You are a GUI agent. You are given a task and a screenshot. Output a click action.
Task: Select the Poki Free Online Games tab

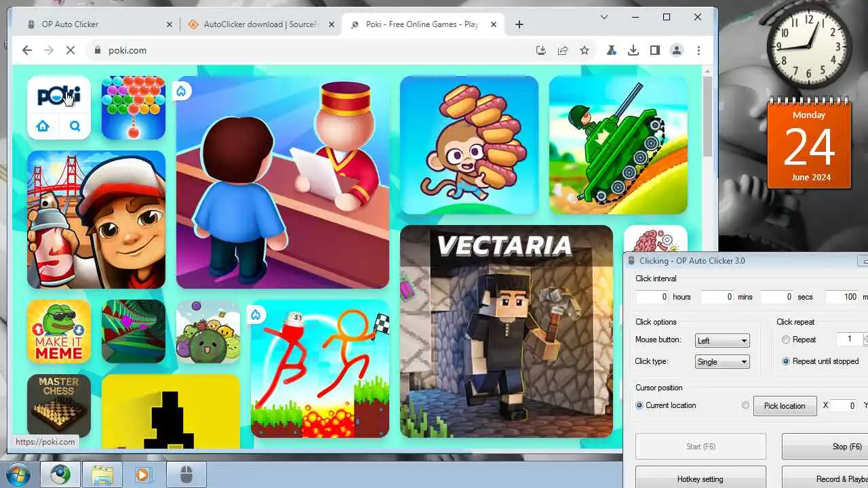[423, 24]
